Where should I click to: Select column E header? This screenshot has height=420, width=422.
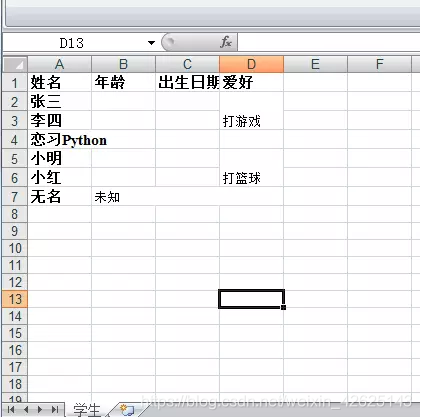[x=315, y=64]
